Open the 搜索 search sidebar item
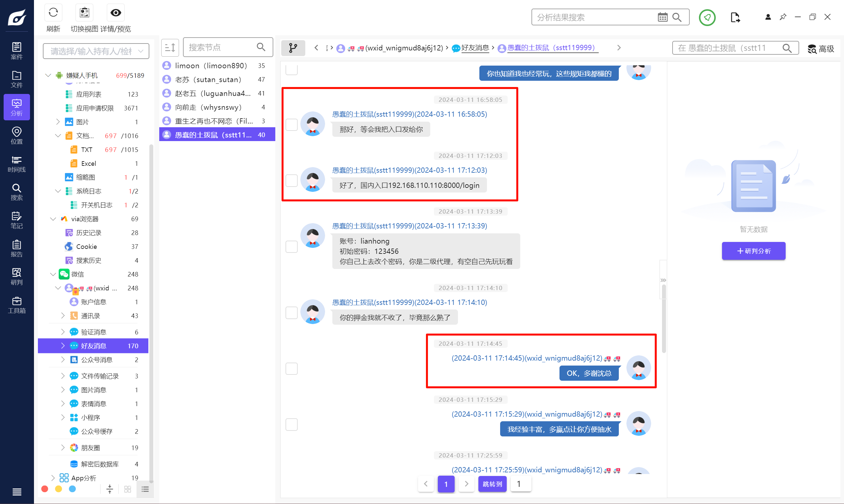This screenshot has width=844, height=504. [16, 192]
